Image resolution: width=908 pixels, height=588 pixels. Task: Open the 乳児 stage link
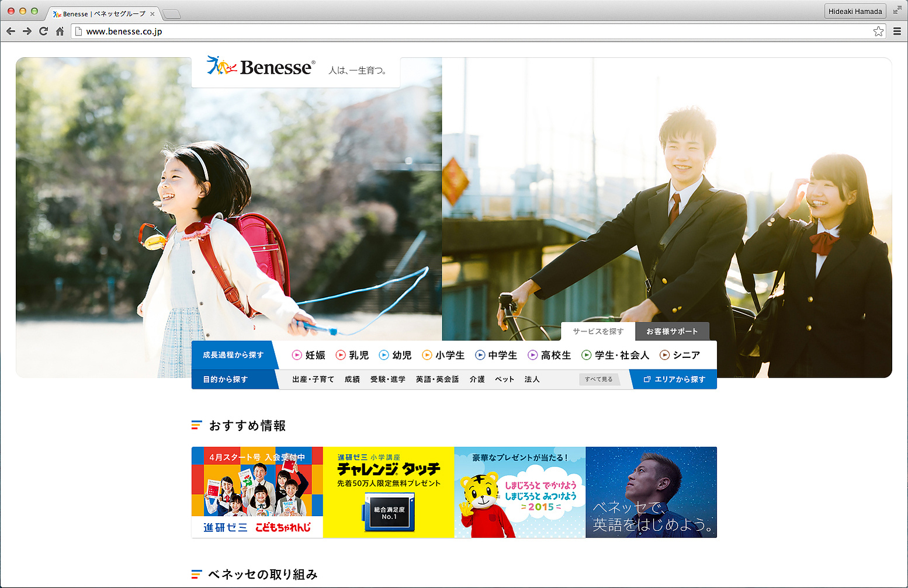[359, 355]
